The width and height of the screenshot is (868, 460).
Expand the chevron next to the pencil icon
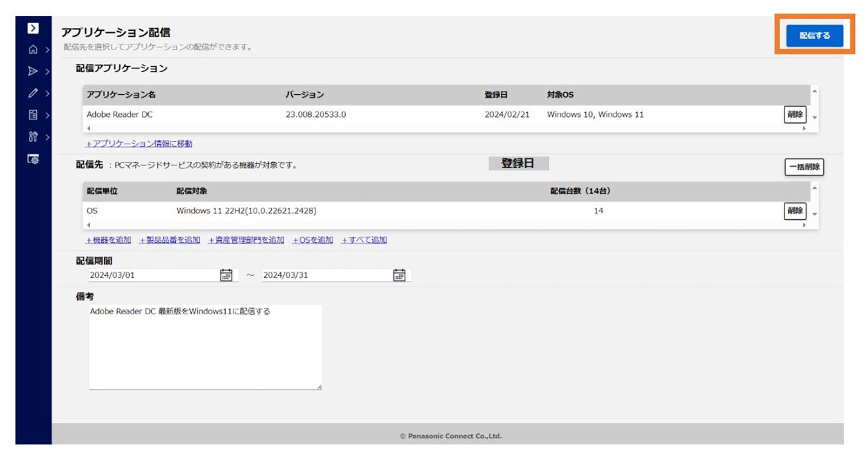coord(47,93)
